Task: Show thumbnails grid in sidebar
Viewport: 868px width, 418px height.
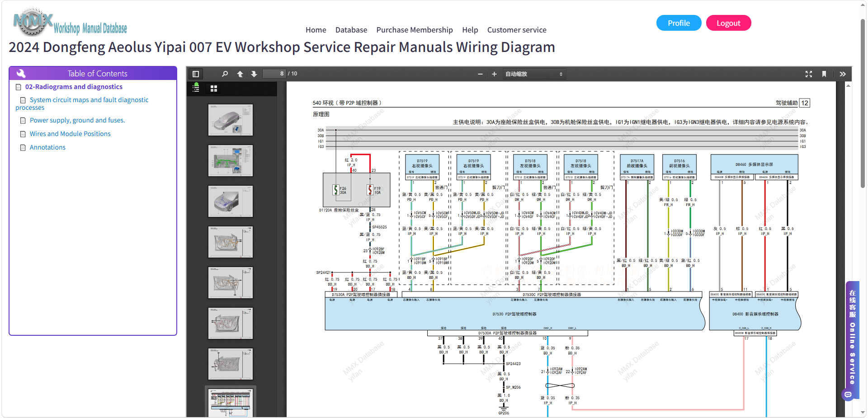Action: (214, 89)
